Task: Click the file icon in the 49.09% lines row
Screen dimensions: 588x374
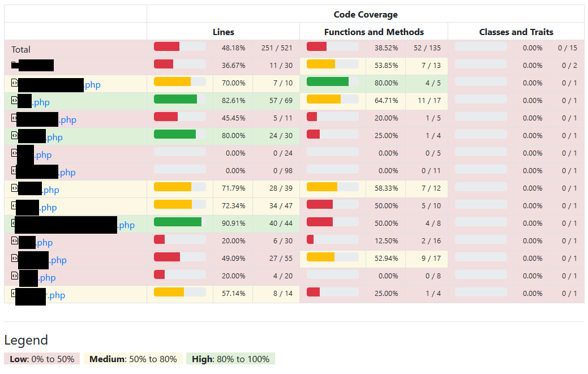Action: [x=15, y=258]
